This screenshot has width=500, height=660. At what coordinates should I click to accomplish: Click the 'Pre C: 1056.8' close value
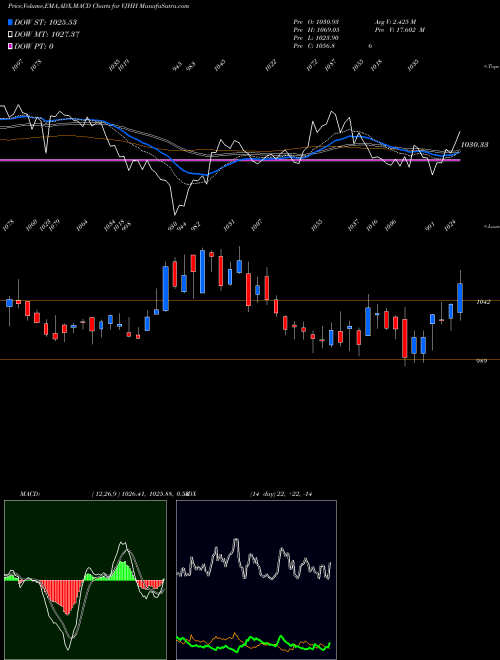[314, 46]
